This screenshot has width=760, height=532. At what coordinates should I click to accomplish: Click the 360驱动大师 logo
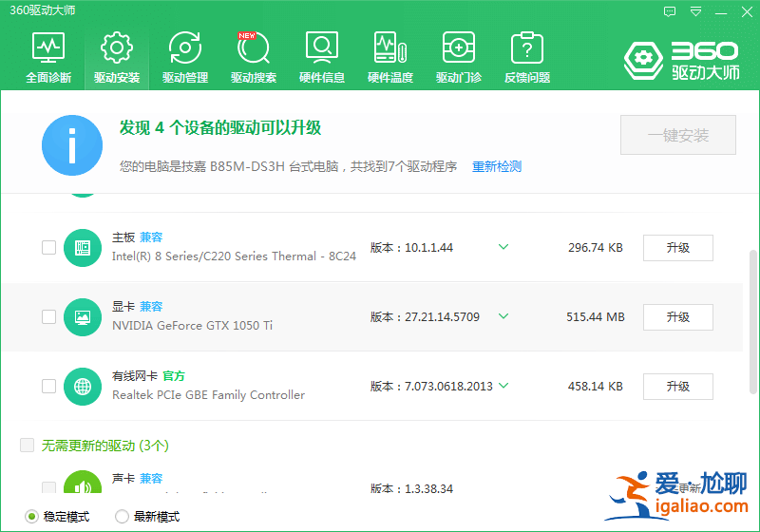(681, 61)
